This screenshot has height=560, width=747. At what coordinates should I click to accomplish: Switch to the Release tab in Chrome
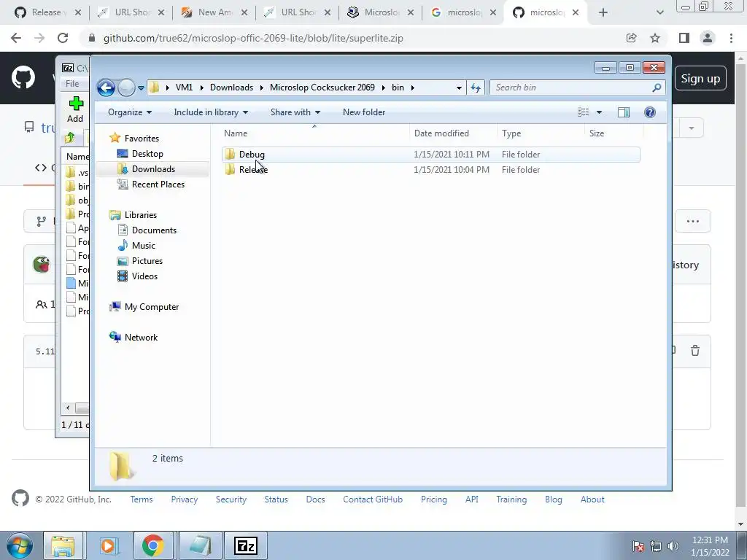47,12
